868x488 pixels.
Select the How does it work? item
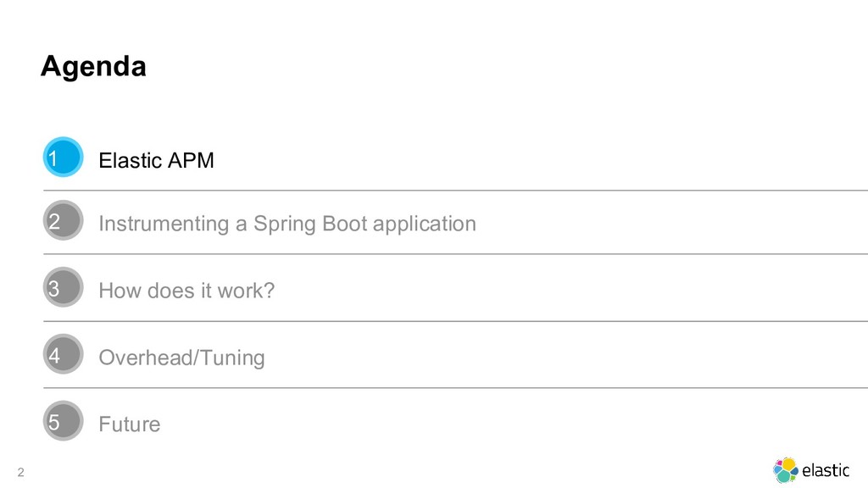tap(186, 291)
